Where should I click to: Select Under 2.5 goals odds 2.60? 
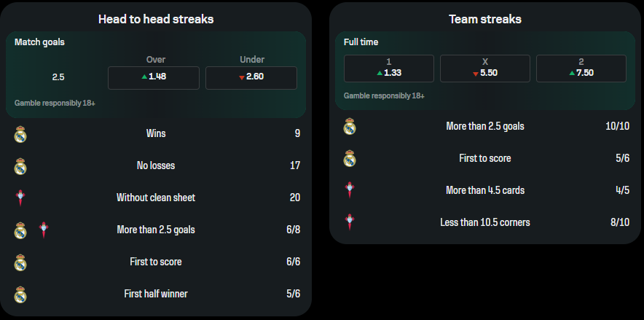tap(251, 78)
